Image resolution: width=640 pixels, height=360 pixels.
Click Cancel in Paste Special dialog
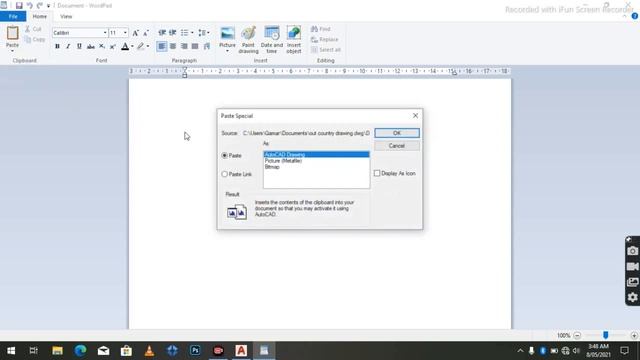pyautogui.click(x=397, y=146)
